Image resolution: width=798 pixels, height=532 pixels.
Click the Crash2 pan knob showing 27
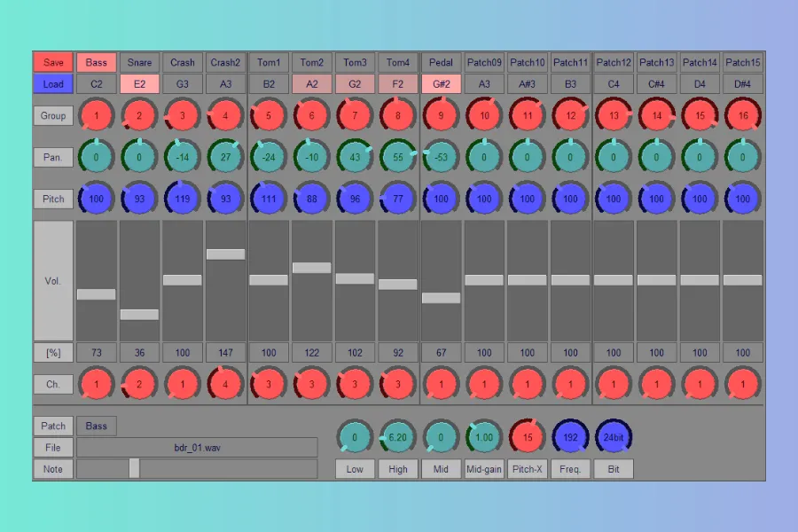click(225, 157)
